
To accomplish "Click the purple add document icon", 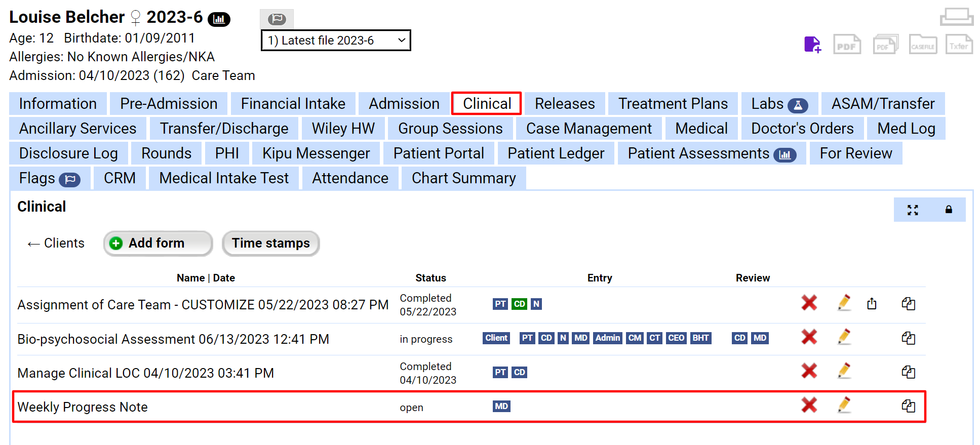I will pos(812,45).
